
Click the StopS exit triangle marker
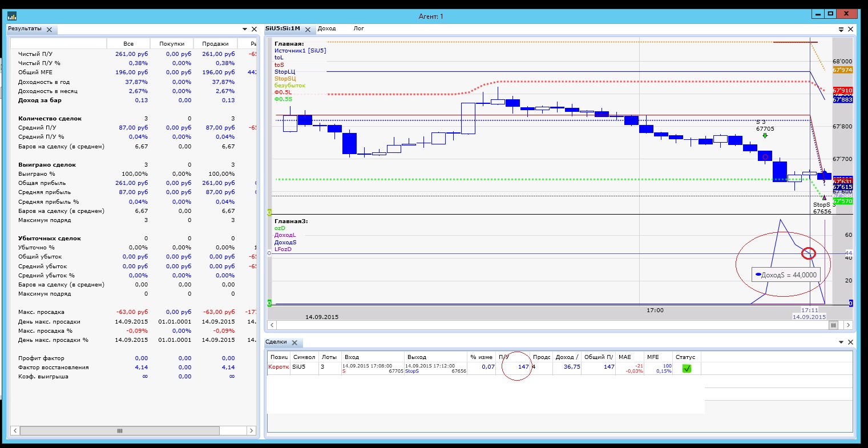point(823,197)
